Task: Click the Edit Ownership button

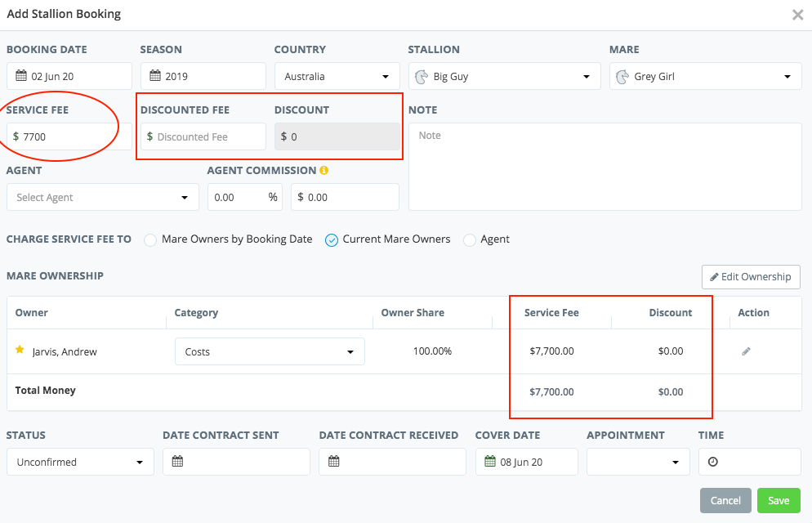Action: (x=751, y=277)
